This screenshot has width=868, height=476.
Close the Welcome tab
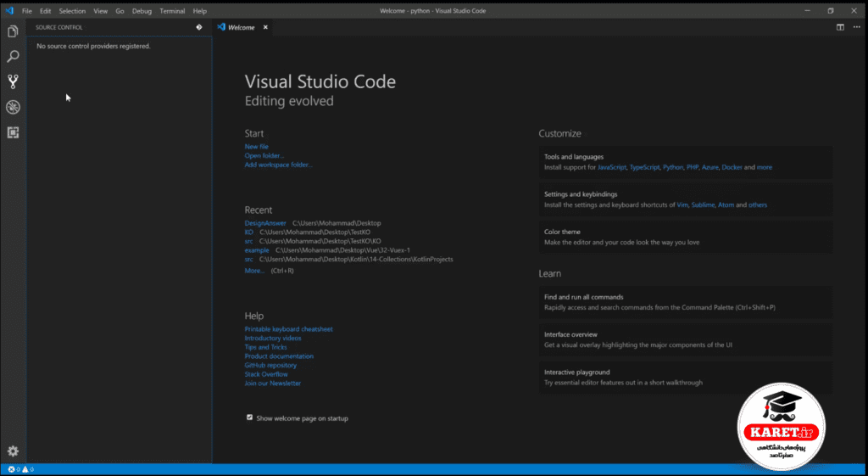(265, 27)
